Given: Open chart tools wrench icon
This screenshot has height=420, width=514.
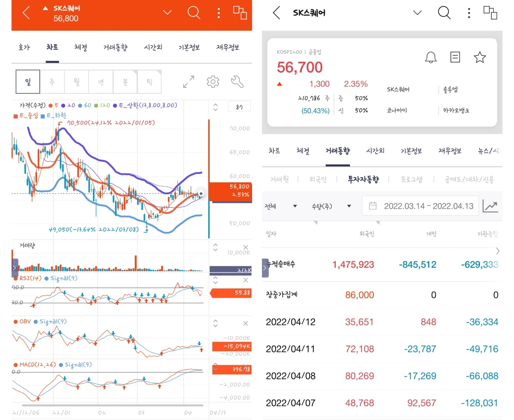Looking at the screenshot, I should 237,82.
